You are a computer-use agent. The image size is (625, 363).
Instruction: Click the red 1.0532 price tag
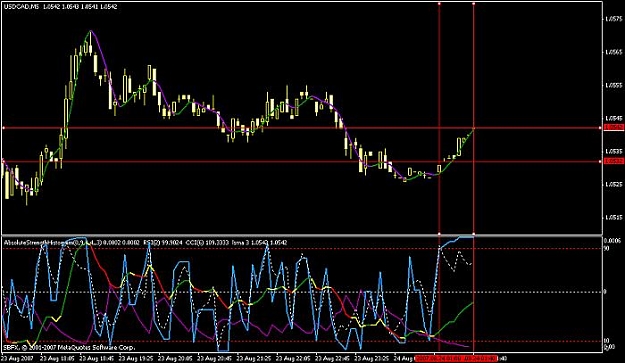click(613, 161)
